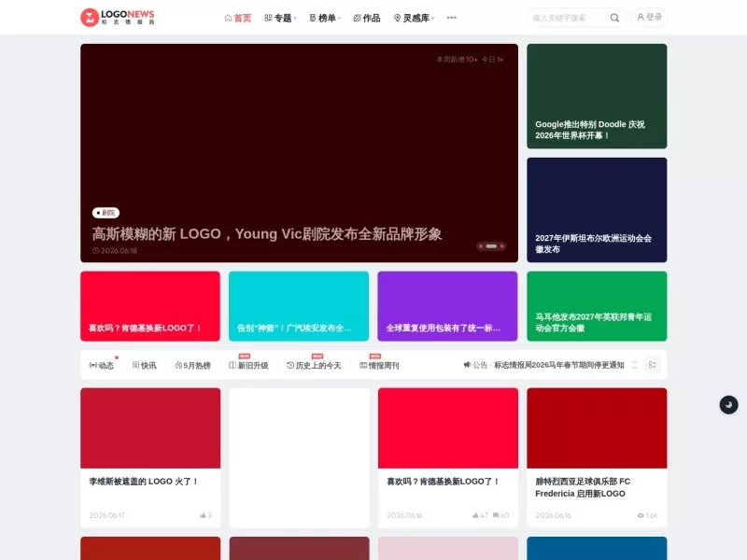The width and height of the screenshot is (747, 560).
Task: Open the 首页 home menu item
Action: click(238, 18)
